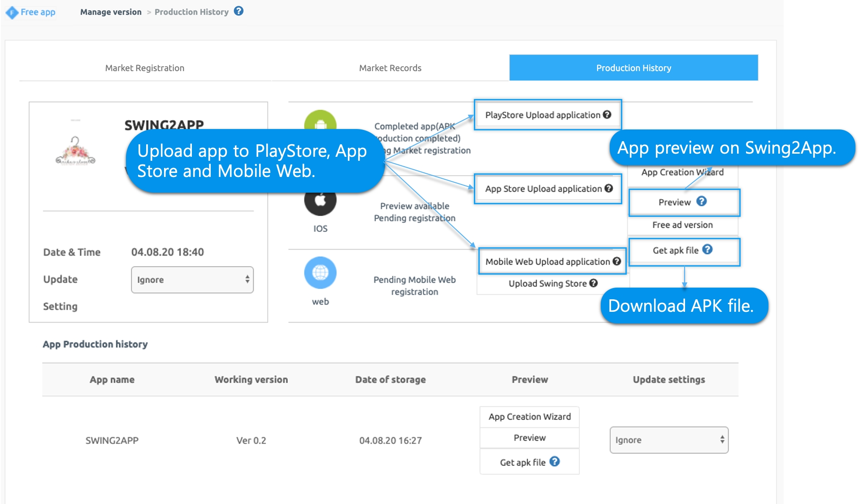Switch to the Market Records tab
Image resolution: width=859 pixels, height=504 pixels.
390,68
